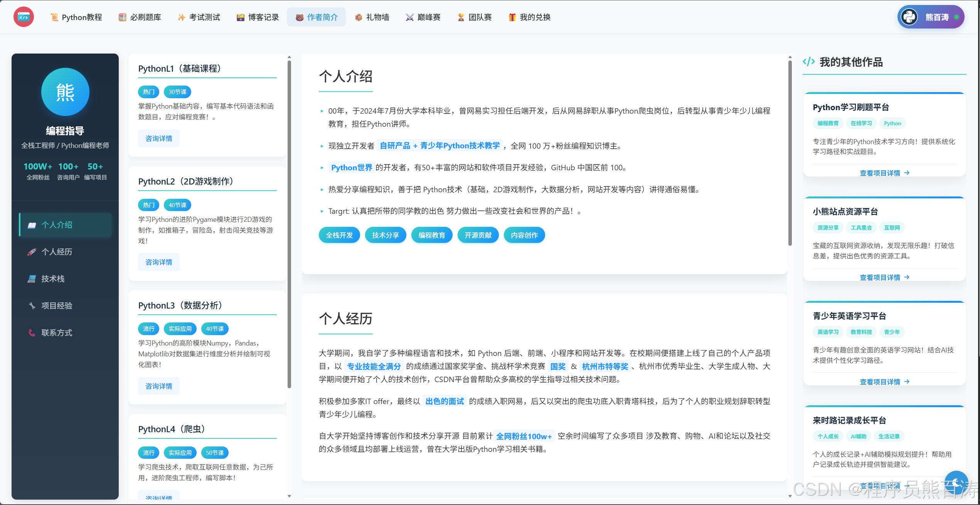Click the 自研产品 + 青少年Python技术教学 highlight
The image size is (980, 505).
click(x=440, y=146)
